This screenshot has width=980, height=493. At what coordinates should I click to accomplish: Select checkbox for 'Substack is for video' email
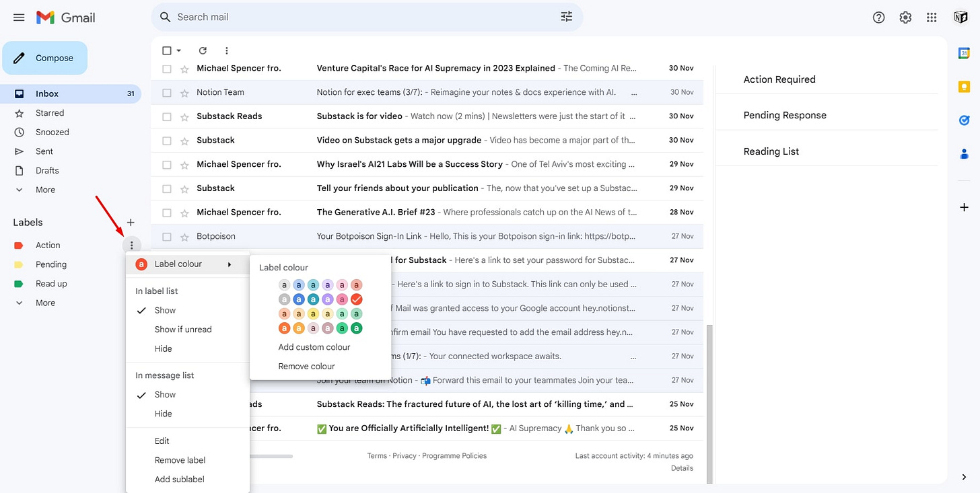coord(167,117)
